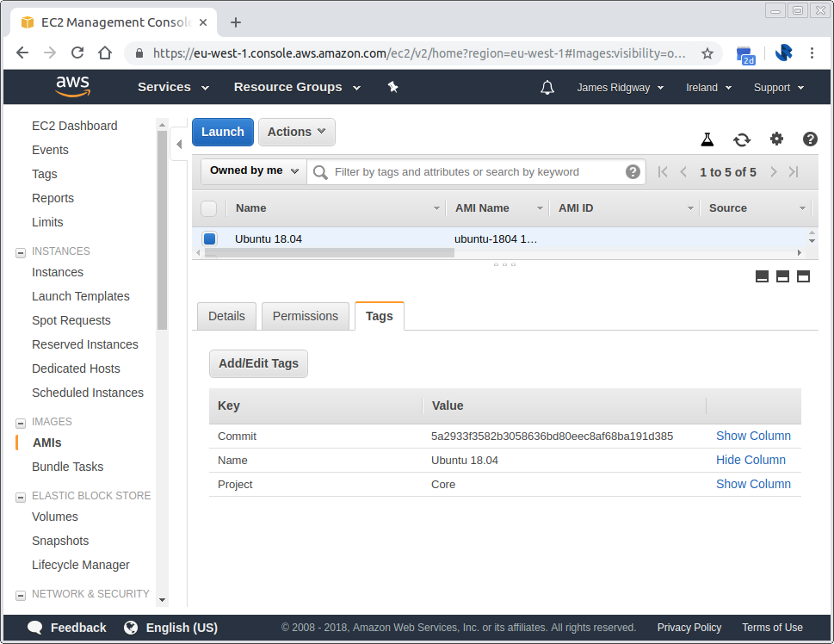Open EC2 Dashboard in sidebar
The image size is (834, 644).
coord(75,126)
